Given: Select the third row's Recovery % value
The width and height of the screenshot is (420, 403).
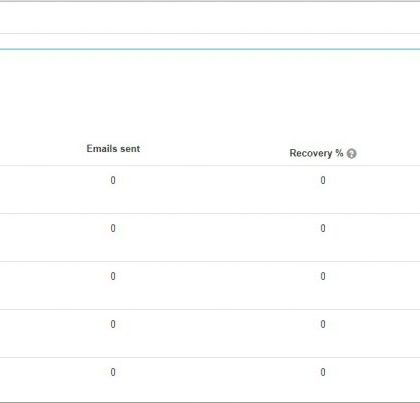Looking at the screenshot, I should click(x=323, y=276).
